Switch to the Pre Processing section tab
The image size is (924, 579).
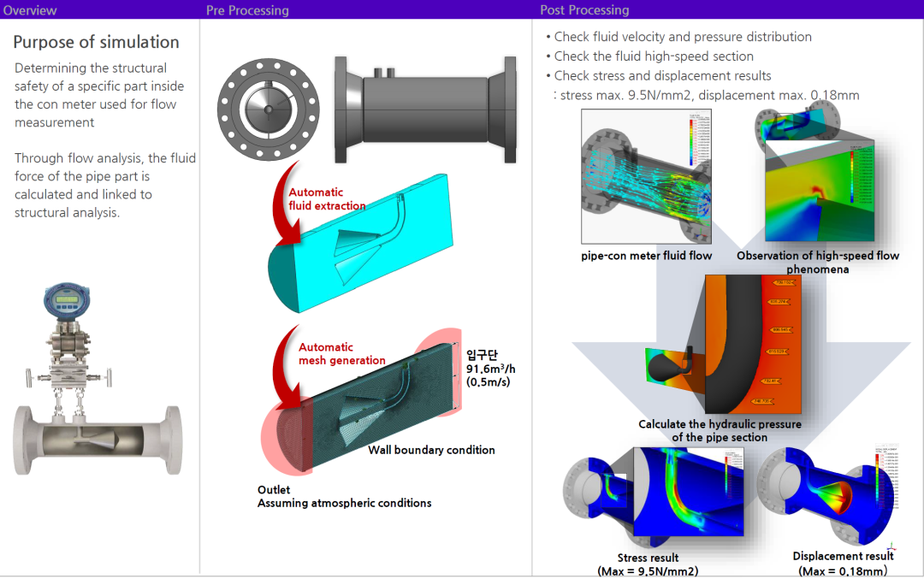247,10
